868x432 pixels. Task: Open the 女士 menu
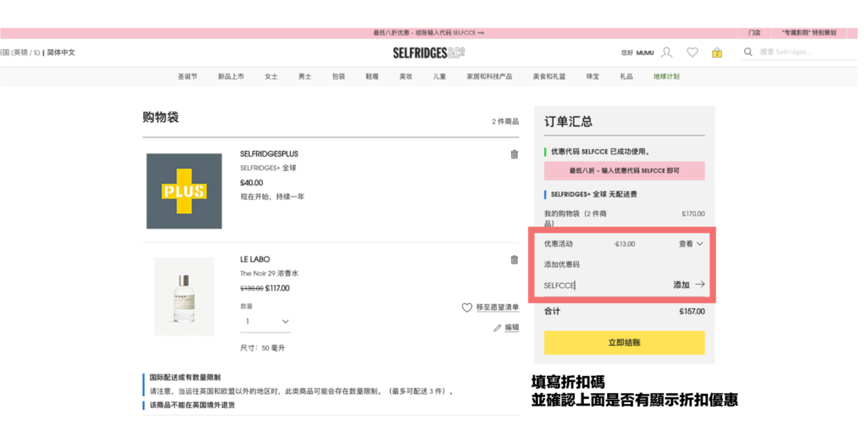click(x=271, y=77)
